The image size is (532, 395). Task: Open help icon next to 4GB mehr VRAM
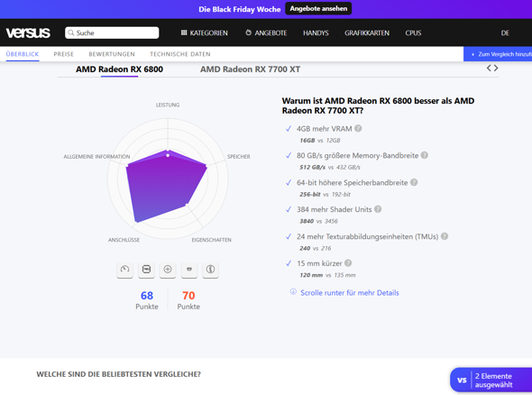coord(358,129)
